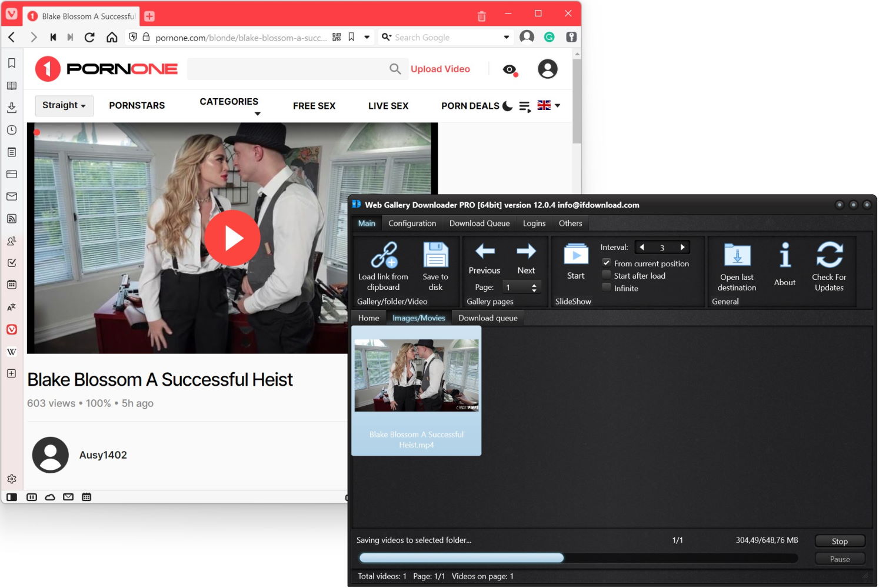Open a new browser tab
Screen dimensions: 879x588
point(149,16)
